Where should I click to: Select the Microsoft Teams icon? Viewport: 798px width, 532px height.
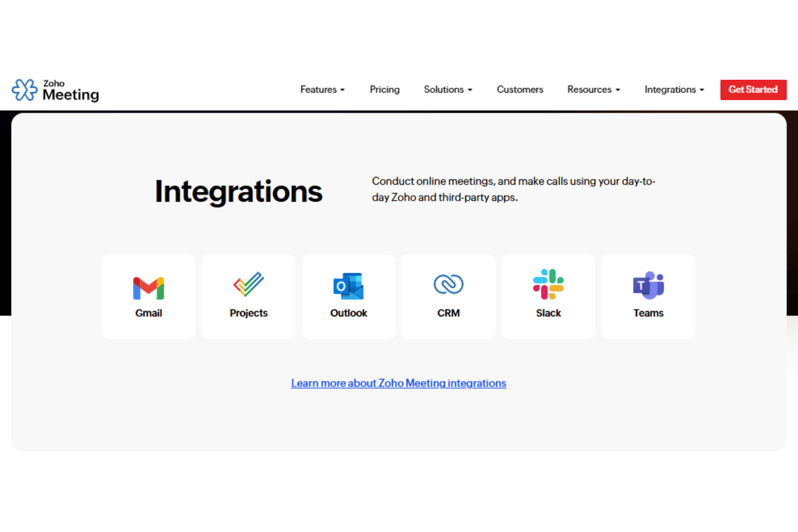coord(648,285)
